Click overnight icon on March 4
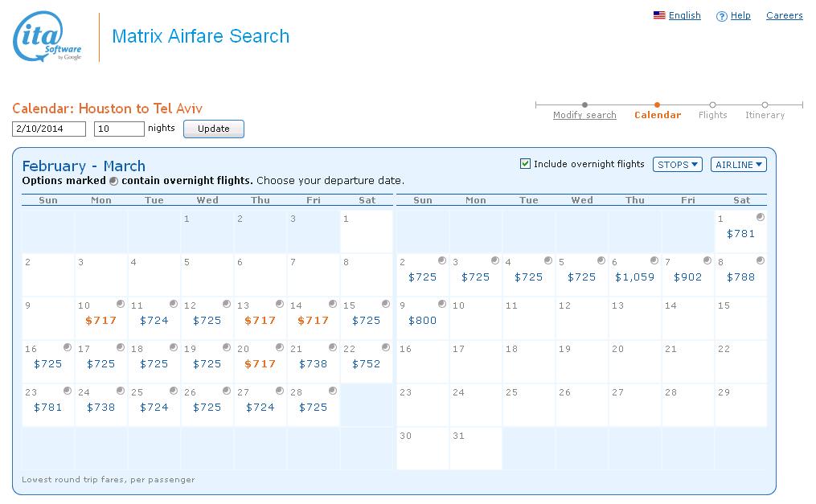The height and width of the screenshot is (504, 816). [548, 260]
